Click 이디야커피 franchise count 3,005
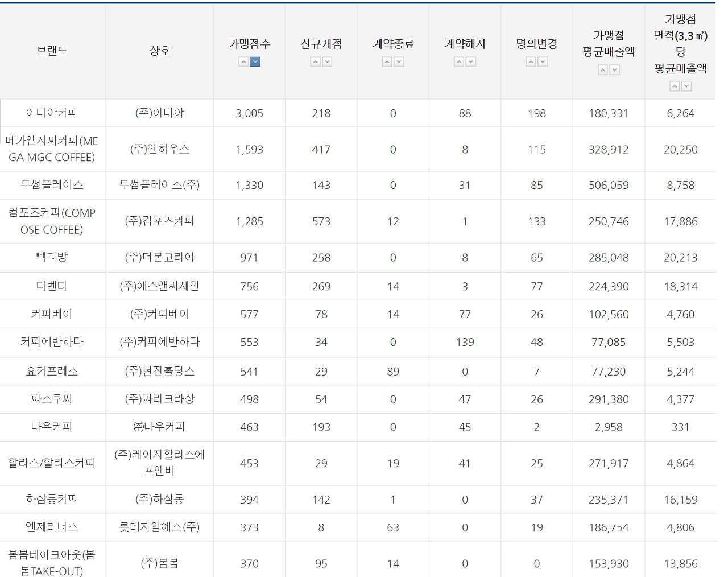The width and height of the screenshot is (728, 577). point(250,113)
